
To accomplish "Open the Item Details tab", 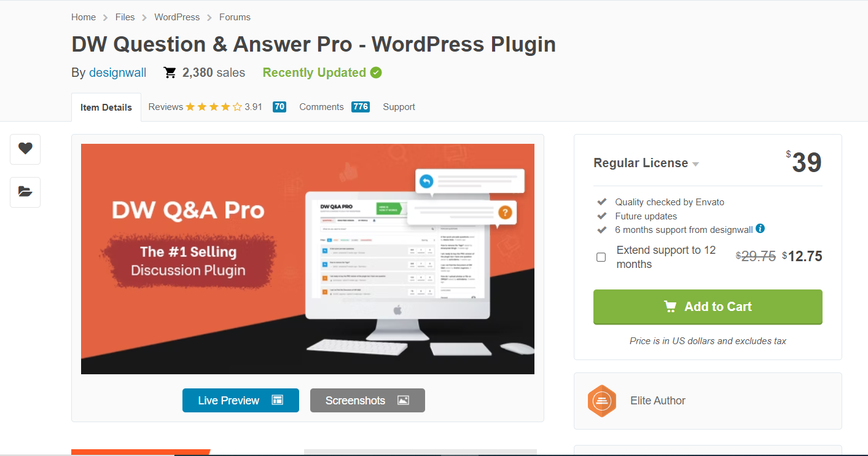I will point(106,107).
